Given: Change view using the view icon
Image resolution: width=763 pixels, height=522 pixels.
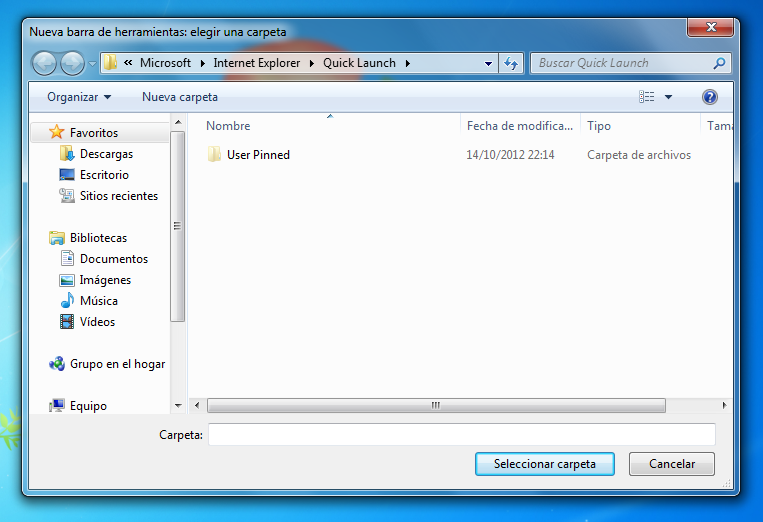Looking at the screenshot, I should 646,97.
